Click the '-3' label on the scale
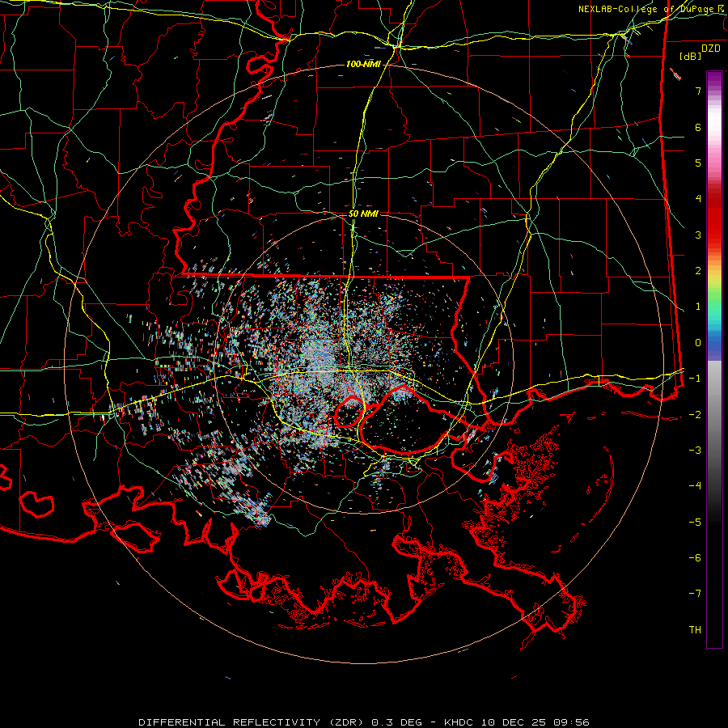The image size is (728, 728). click(695, 451)
